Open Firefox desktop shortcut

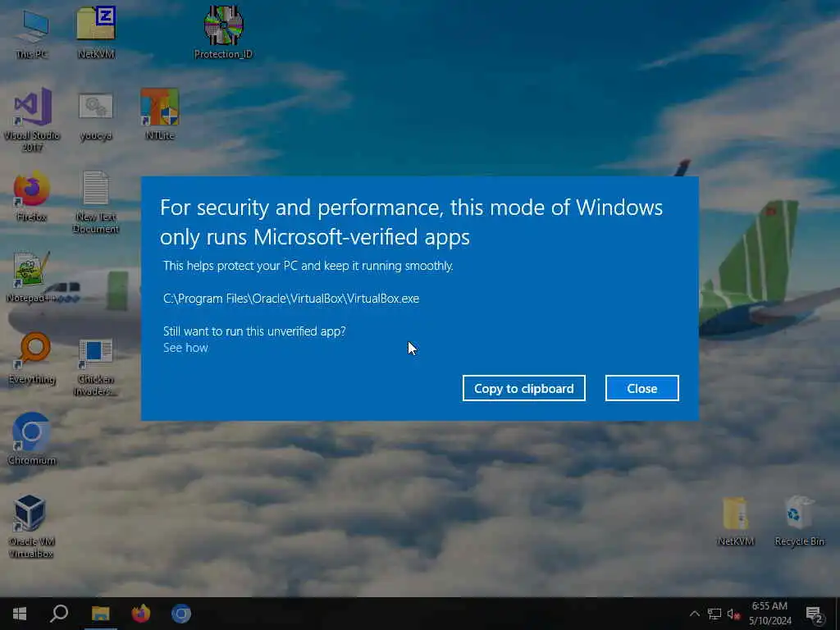pyautogui.click(x=32, y=196)
